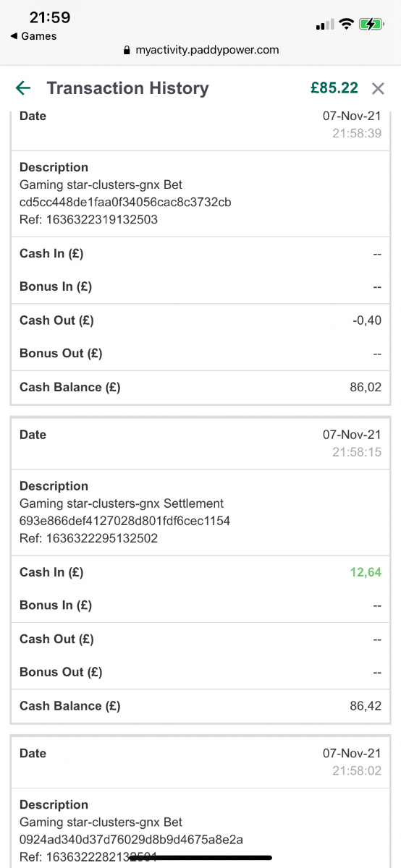The height and width of the screenshot is (868, 401).
Task: Select reference number 1636322319132503
Action: coord(88,219)
